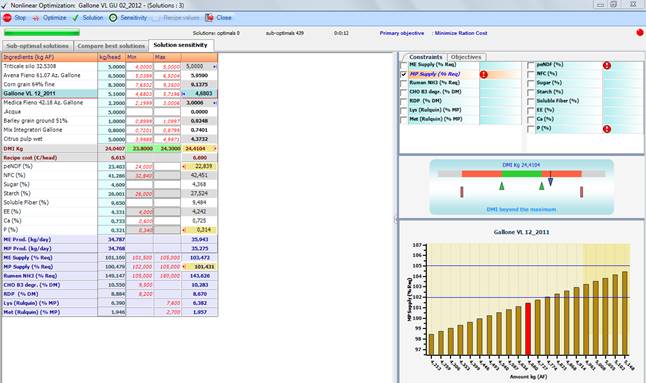Select the Solution sensitivity tab
The height and width of the screenshot is (383, 646).
180,45
